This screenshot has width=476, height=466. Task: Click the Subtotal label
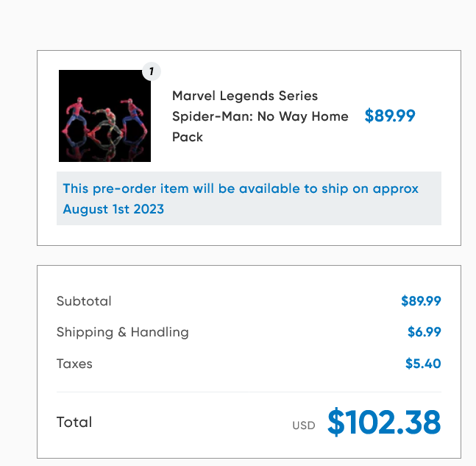(x=84, y=301)
